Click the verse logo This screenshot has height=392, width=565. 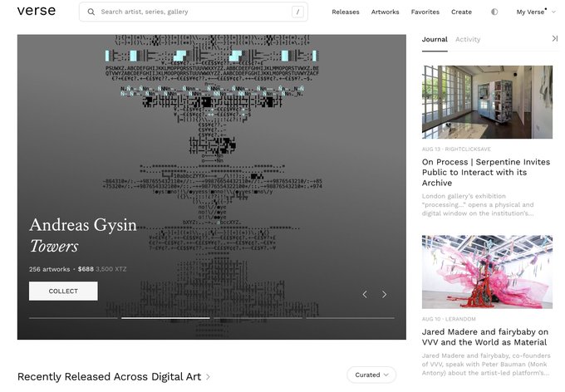(x=37, y=11)
